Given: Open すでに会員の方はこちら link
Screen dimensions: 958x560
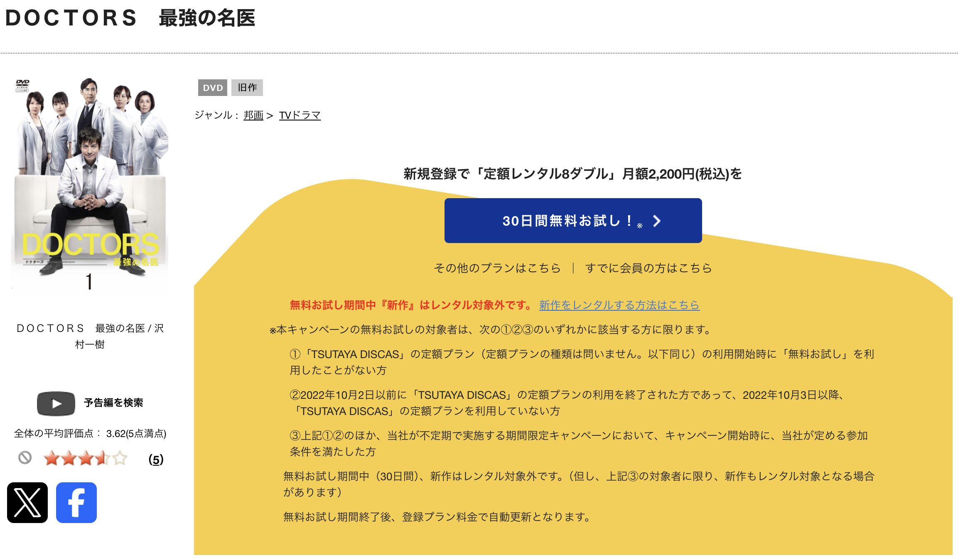Looking at the screenshot, I should (648, 268).
